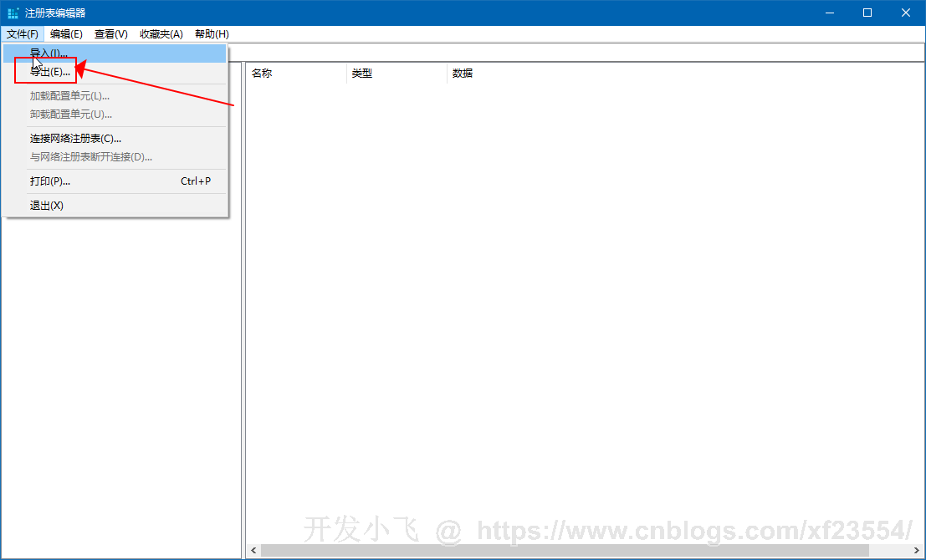Click 连接网络注册表(C)... menu item
The height and width of the screenshot is (560, 926).
pyautogui.click(x=76, y=139)
